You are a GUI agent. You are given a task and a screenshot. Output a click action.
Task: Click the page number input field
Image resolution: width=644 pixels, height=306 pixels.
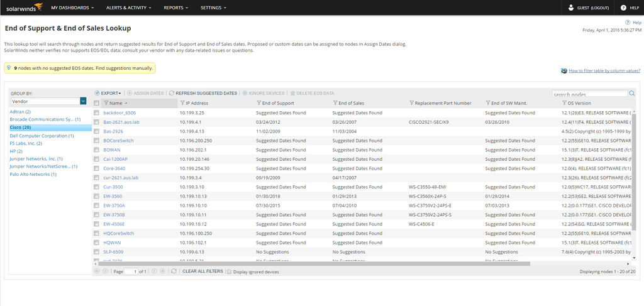click(131, 271)
